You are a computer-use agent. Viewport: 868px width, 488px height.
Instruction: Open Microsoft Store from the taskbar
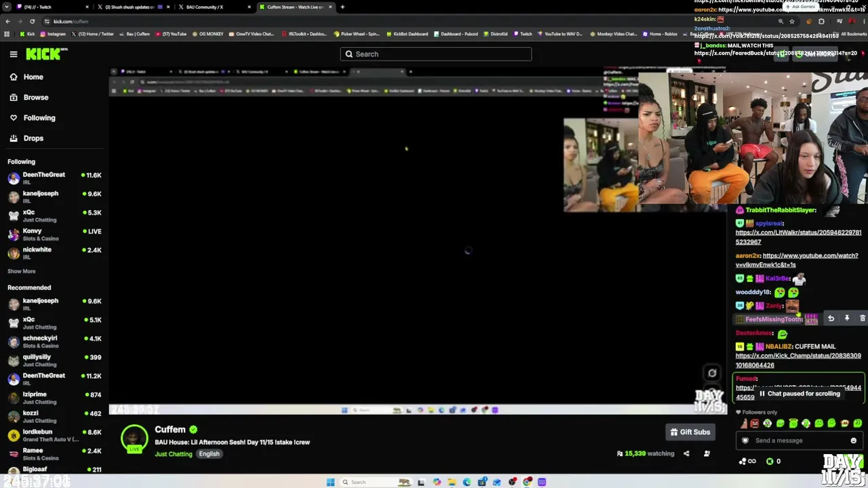pos(482,483)
